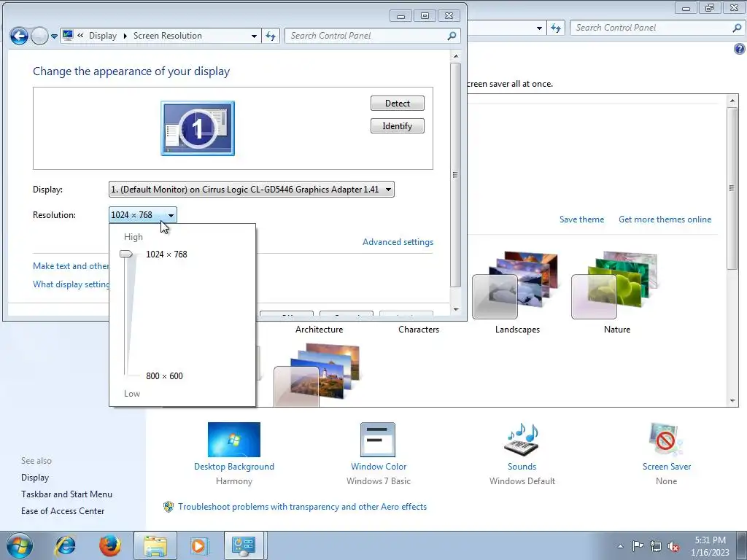Click the shield icon beside Troubleshoot link
This screenshot has height=560, width=747.
pyautogui.click(x=169, y=507)
